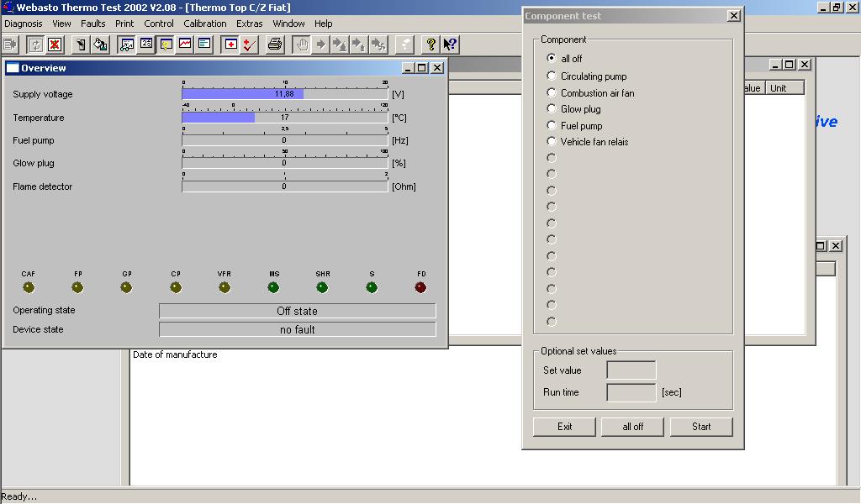Click the Exit button in Component test

tap(564, 427)
